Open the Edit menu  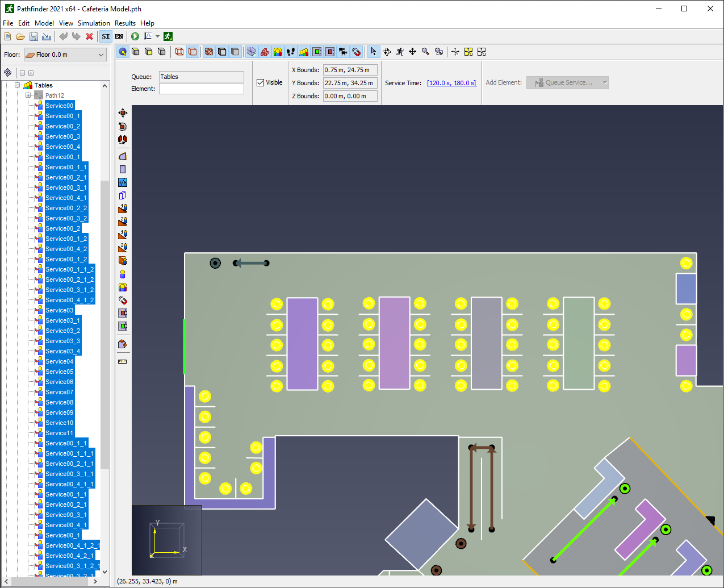[24, 23]
